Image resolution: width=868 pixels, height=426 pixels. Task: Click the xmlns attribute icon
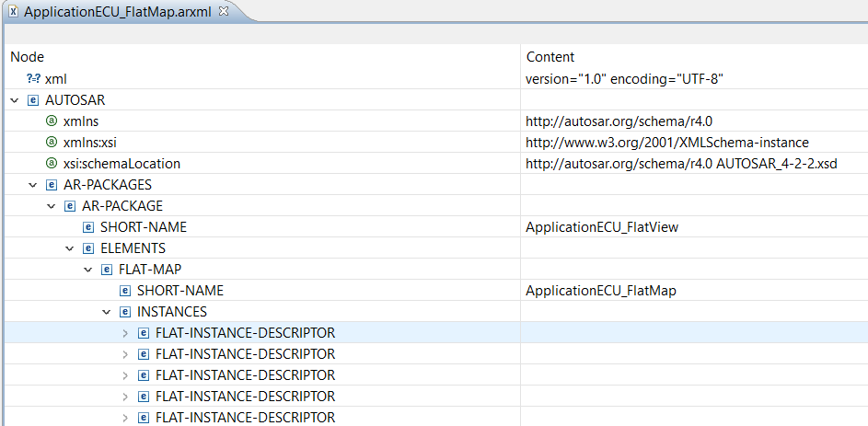51,121
